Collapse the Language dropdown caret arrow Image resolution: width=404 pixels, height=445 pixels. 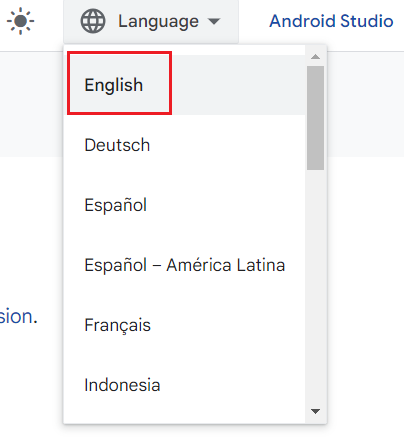214,21
